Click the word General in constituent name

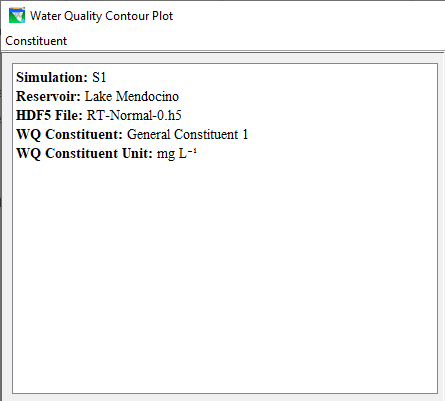(149, 134)
